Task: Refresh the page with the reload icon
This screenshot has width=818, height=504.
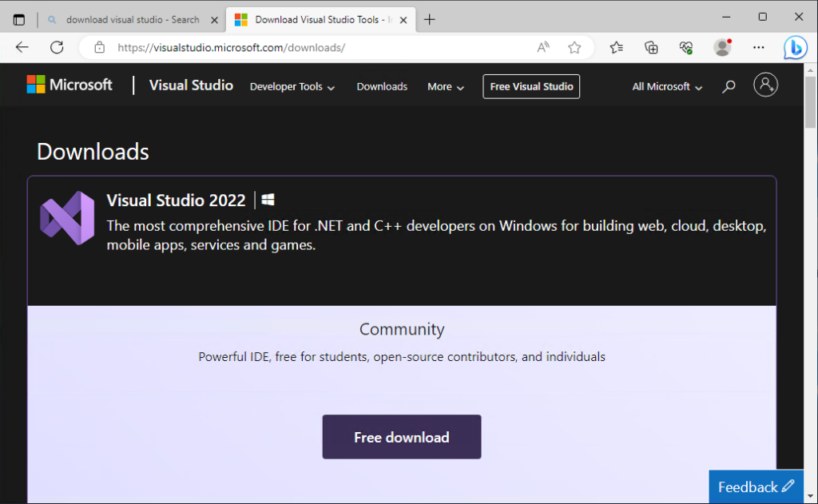Action: pyautogui.click(x=57, y=47)
